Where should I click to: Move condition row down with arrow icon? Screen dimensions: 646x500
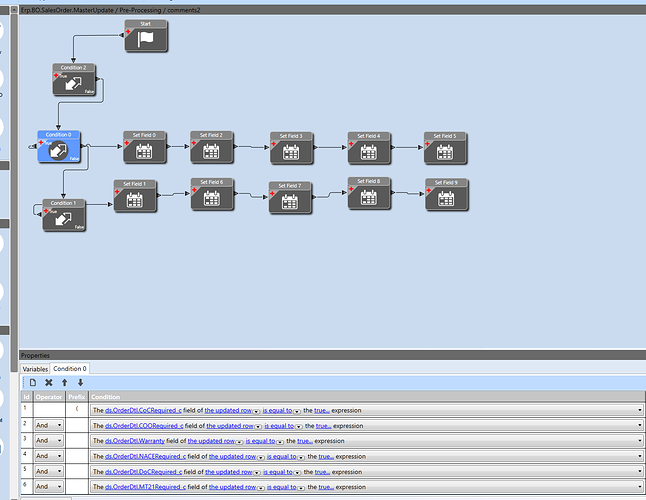tap(80, 383)
